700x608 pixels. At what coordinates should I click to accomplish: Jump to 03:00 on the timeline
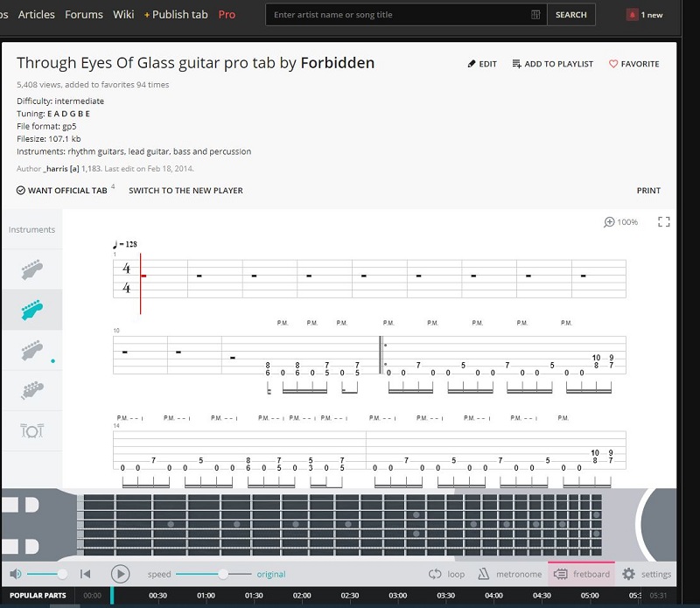coord(398,596)
